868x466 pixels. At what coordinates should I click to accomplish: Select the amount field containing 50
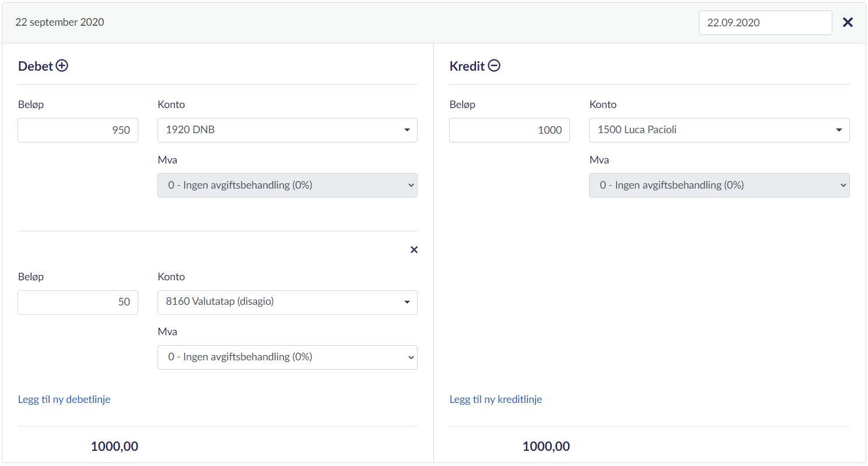point(78,302)
